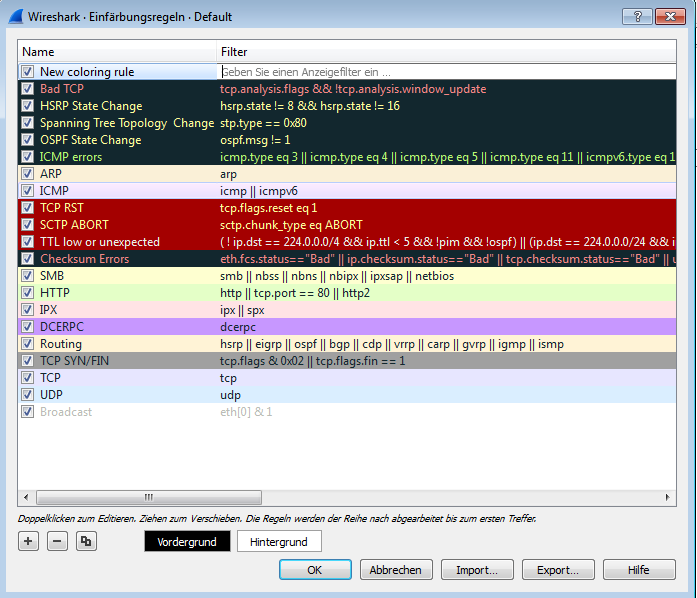This screenshot has height=598, width=697.
Task: Click the display filter input field
Action: [447, 72]
